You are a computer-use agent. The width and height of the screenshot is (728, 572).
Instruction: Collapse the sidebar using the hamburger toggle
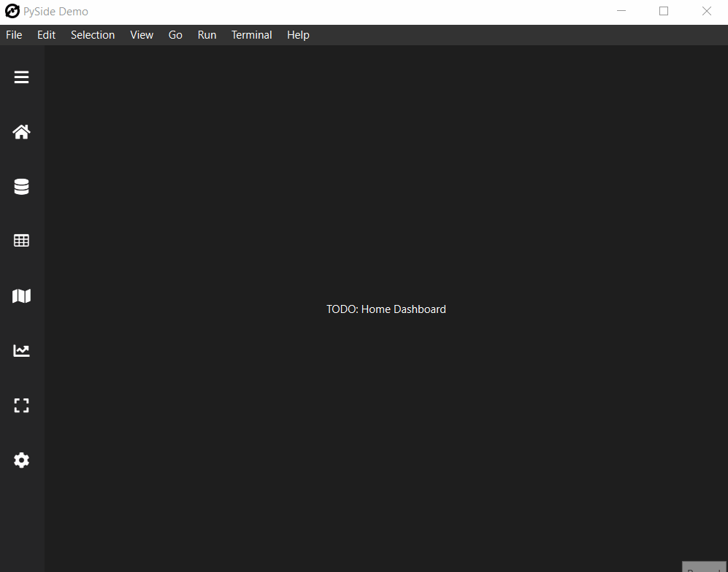(21, 77)
